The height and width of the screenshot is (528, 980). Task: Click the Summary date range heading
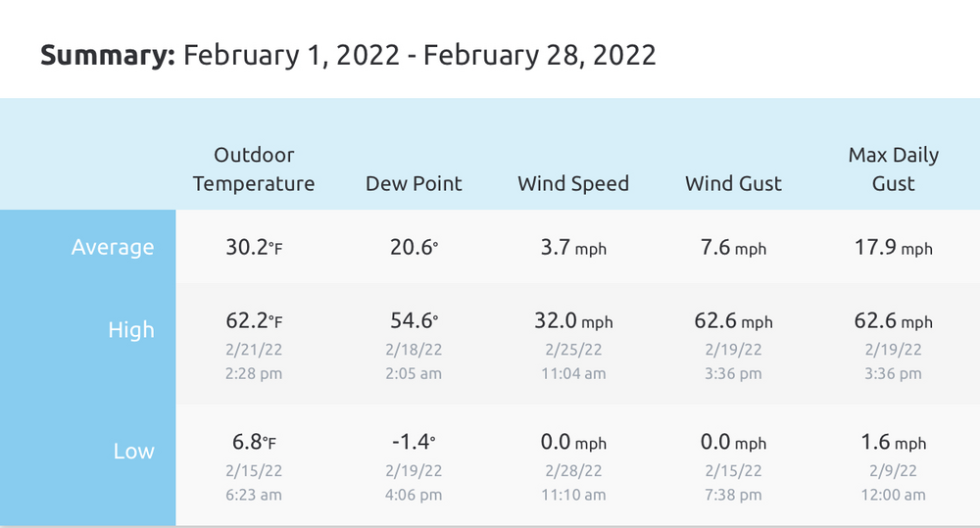coord(348,55)
